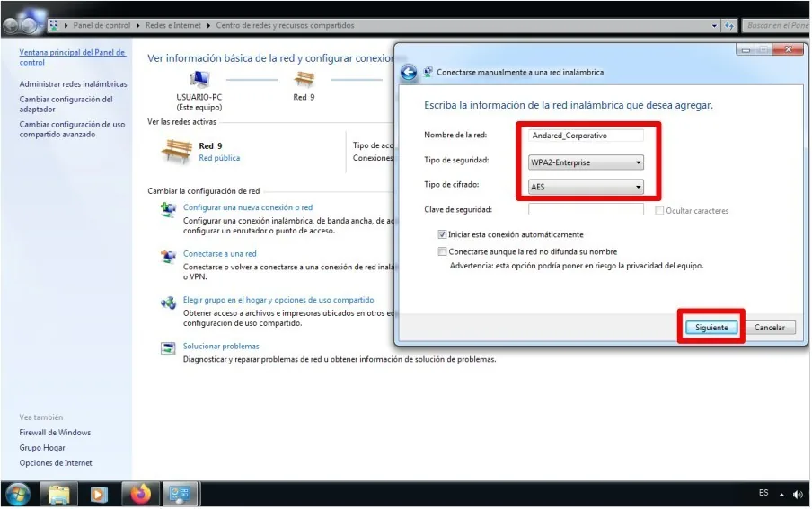Open Cambiar configuración de uso compartido avanzado
Viewport: 812px width, 509px height.
[72, 129]
